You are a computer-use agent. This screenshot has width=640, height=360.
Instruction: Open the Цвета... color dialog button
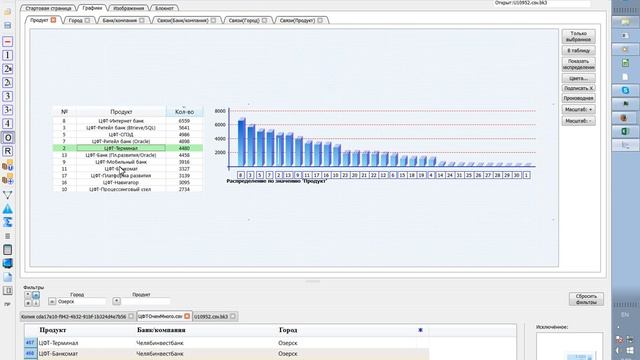pyautogui.click(x=578, y=78)
